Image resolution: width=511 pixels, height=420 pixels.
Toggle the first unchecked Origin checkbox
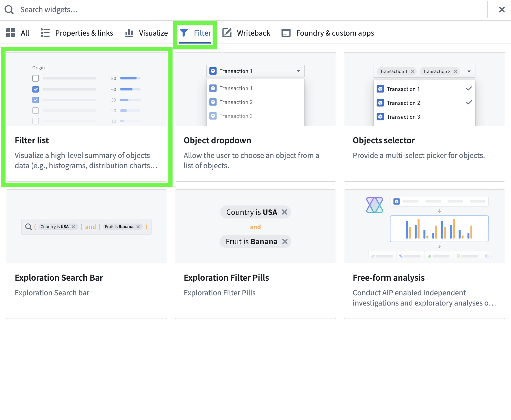pyautogui.click(x=36, y=78)
